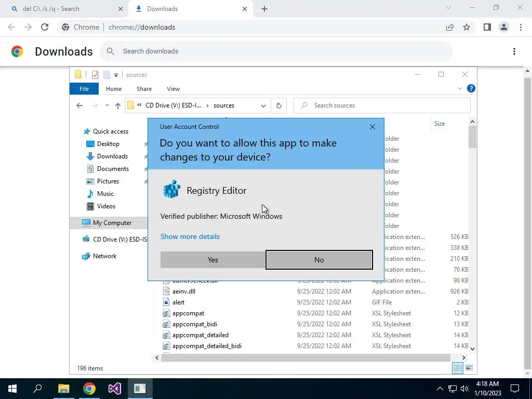Screen dimensions: 532x399
Task: Click the Registry Editor icon in dialog
Action: (x=171, y=189)
